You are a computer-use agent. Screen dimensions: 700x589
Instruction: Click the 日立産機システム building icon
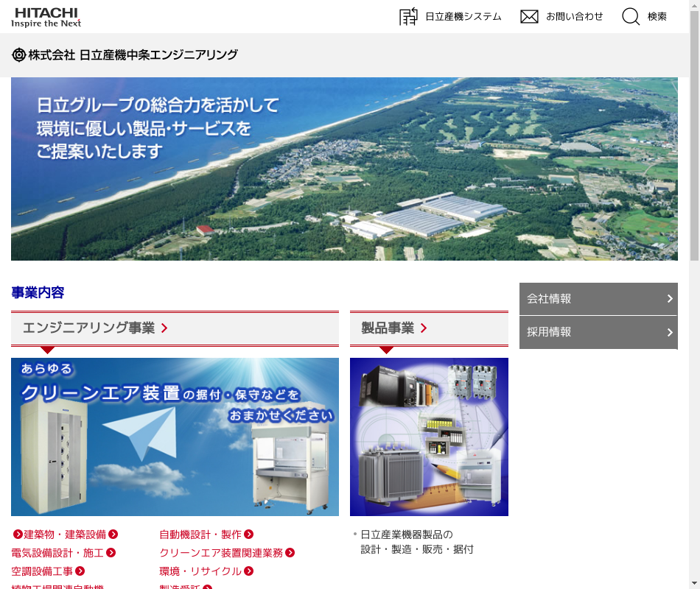tap(408, 17)
